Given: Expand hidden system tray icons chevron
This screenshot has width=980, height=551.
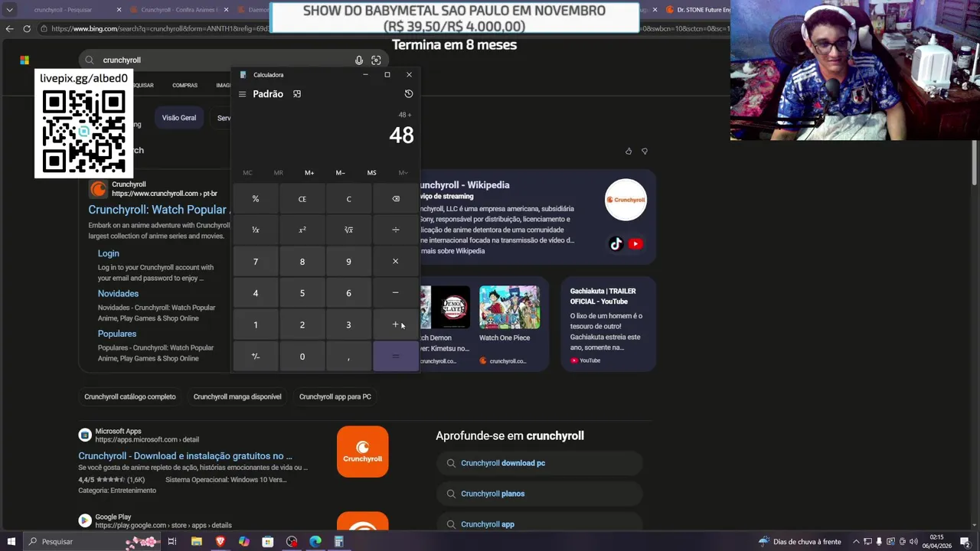Looking at the screenshot, I should pyautogui.click(x=856, y=542).
